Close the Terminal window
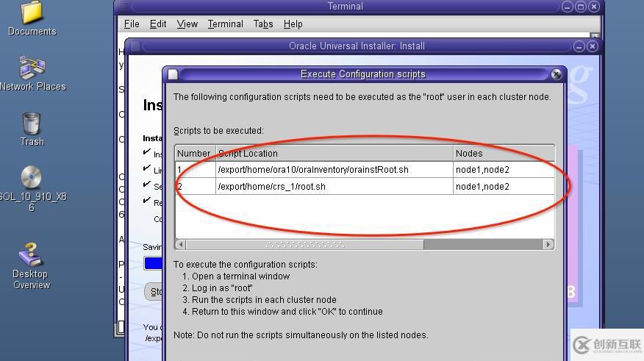 [x=594, y=7]
